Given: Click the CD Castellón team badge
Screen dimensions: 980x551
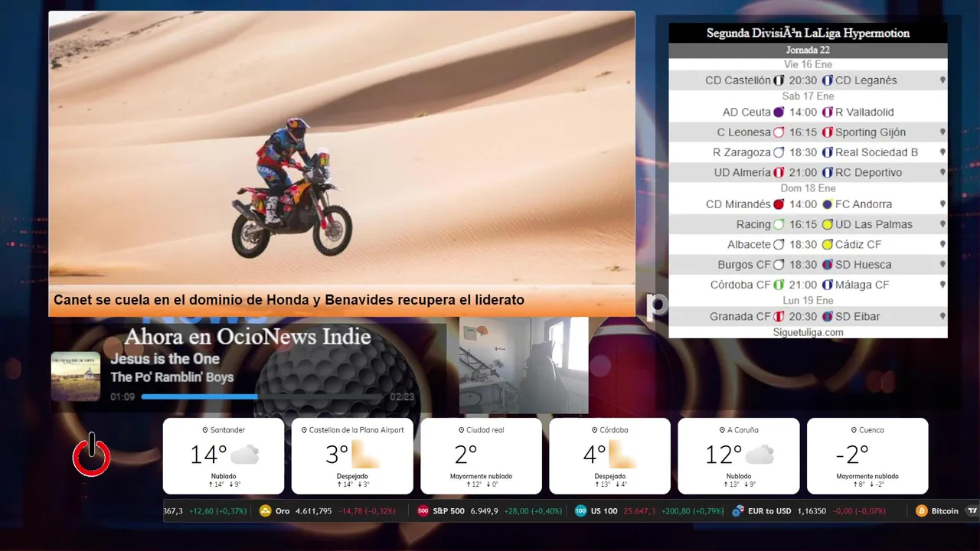Looking at the screenshot, I should tap(779, 80).
